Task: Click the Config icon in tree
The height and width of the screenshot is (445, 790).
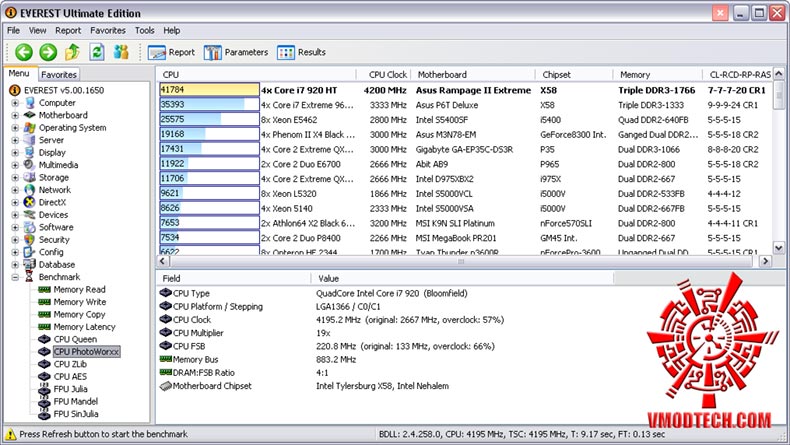Action: click(x=30, y=252)
